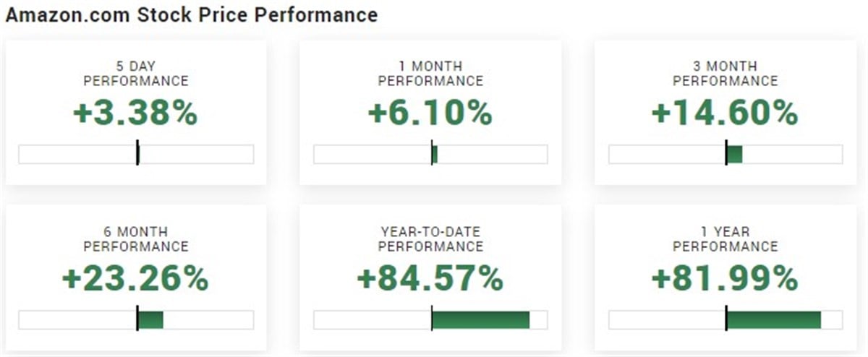Select the Year-To-Date Performance label
Viewport: 868px width, 357px height.
[430, 239]
